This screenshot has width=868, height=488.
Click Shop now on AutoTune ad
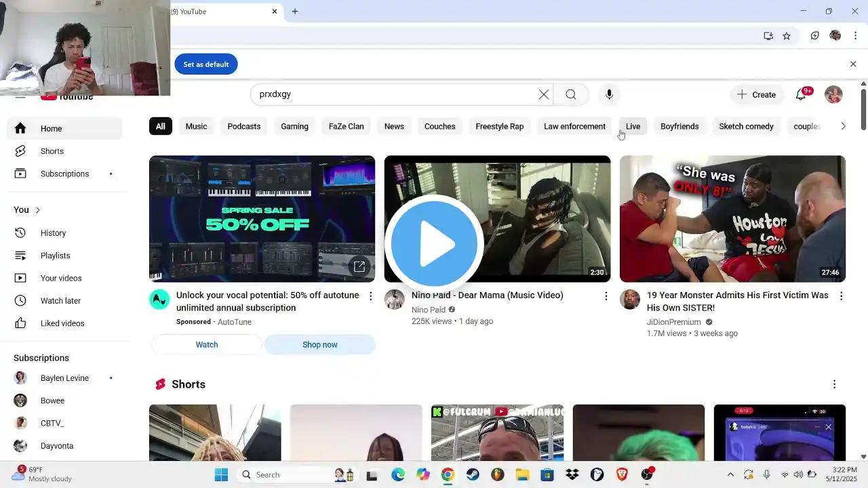coord(320,344)
